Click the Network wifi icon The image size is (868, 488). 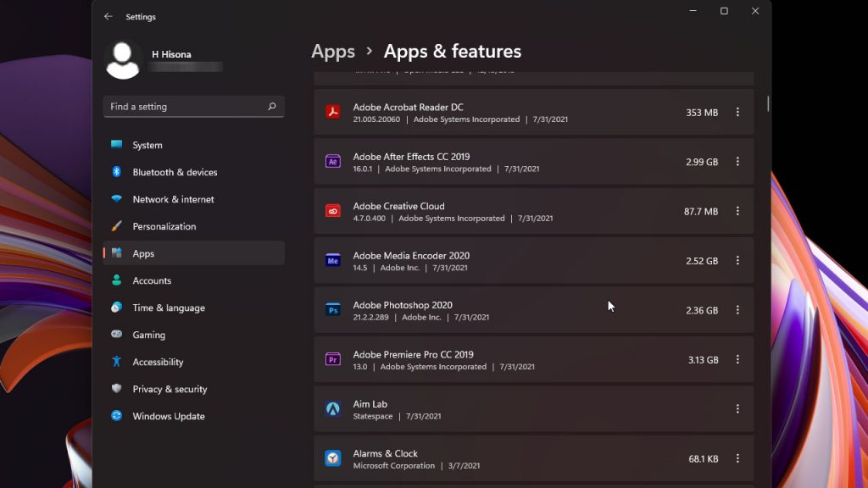pos(116,198)
